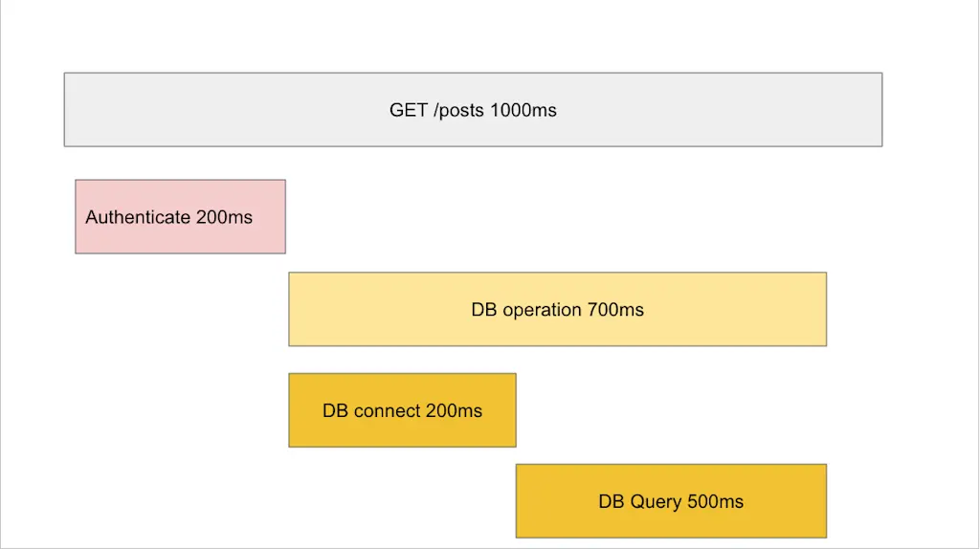Click "200ms" inside the Authenticate box
This screenshot has height=549, width=980.
pos(224,217)
